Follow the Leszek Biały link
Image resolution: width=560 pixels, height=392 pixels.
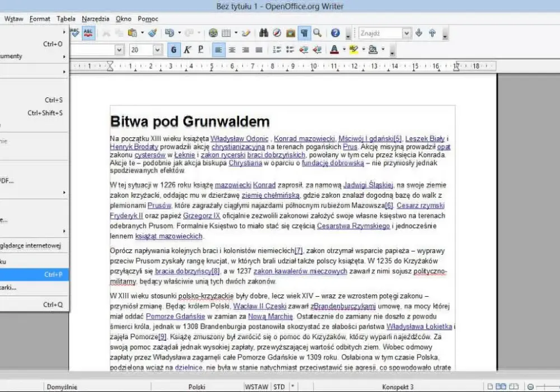(424, 138)
